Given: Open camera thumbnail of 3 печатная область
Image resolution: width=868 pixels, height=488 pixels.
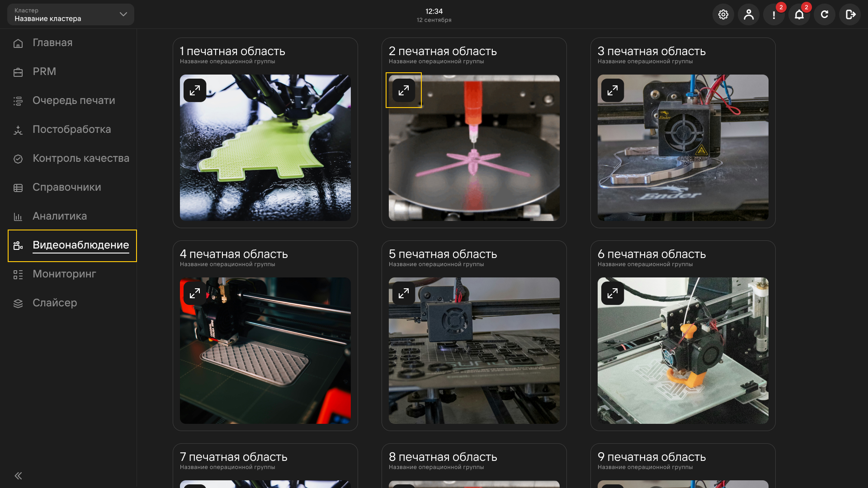Looking at the screenshot, I should point(683,148).
